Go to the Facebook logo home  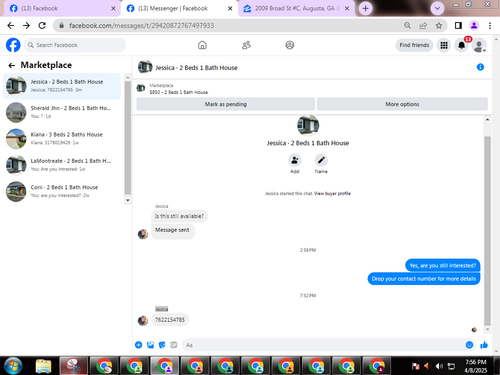13,45
